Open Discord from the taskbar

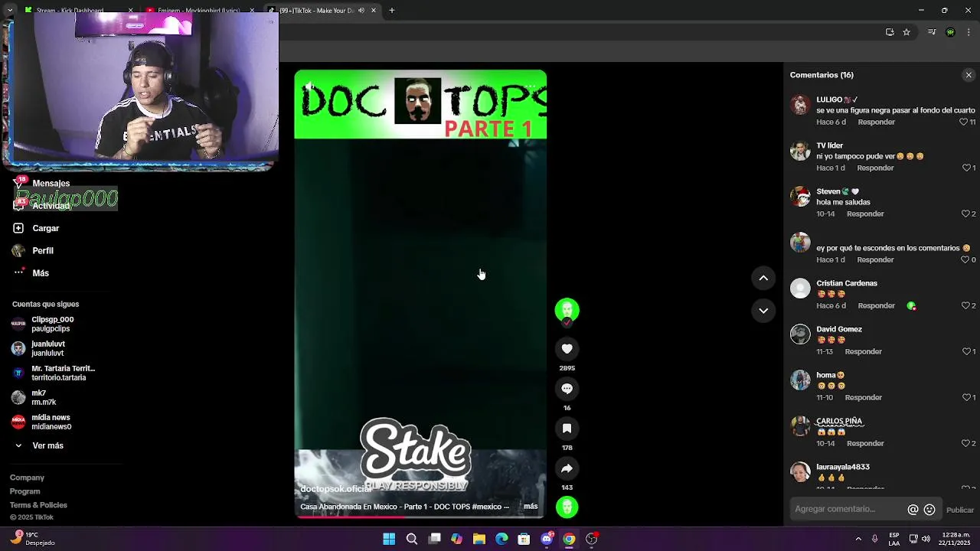tap(547, 539)
